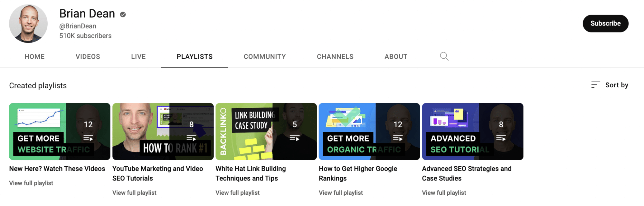Select the Playlists tab
644x206 pixels.
tap(194, 57)
